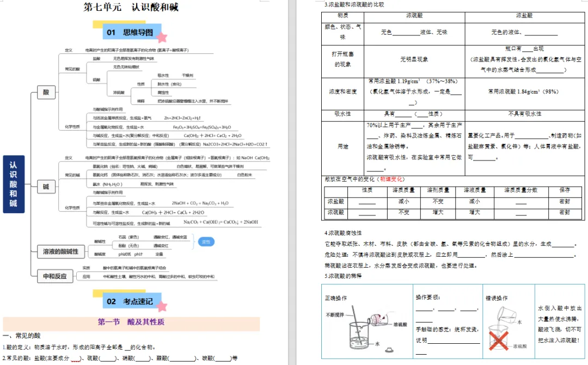Image resolution: width=588 pixels, height=365 pixels.
Task: Click formula Zn+2HCl=ZnCl2+H2↑
Action: point(182,118)
